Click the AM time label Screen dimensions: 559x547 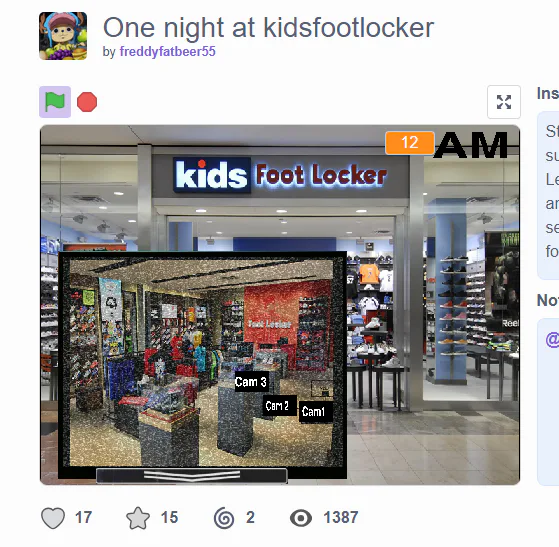click(471, 144)
